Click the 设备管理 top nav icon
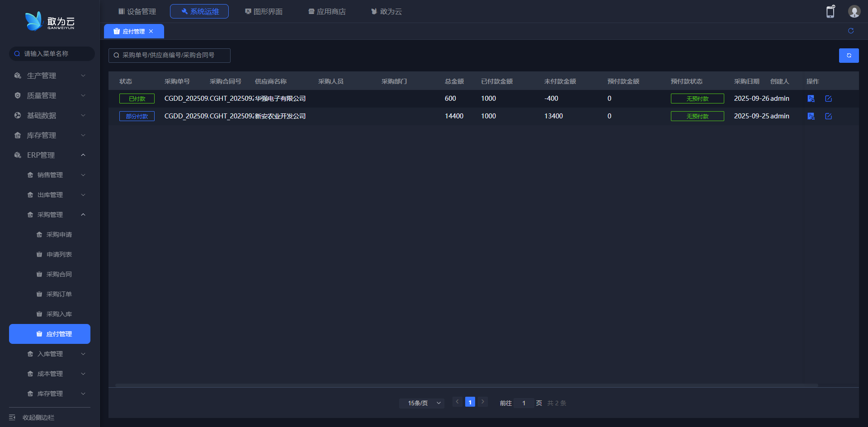868x427 pixels. pyautogui.click(x=122, y=11)
